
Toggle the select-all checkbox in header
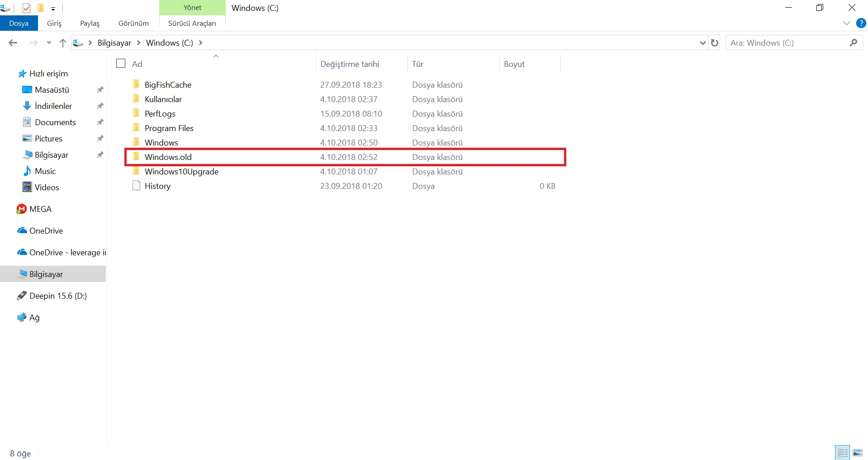[121, 64]
